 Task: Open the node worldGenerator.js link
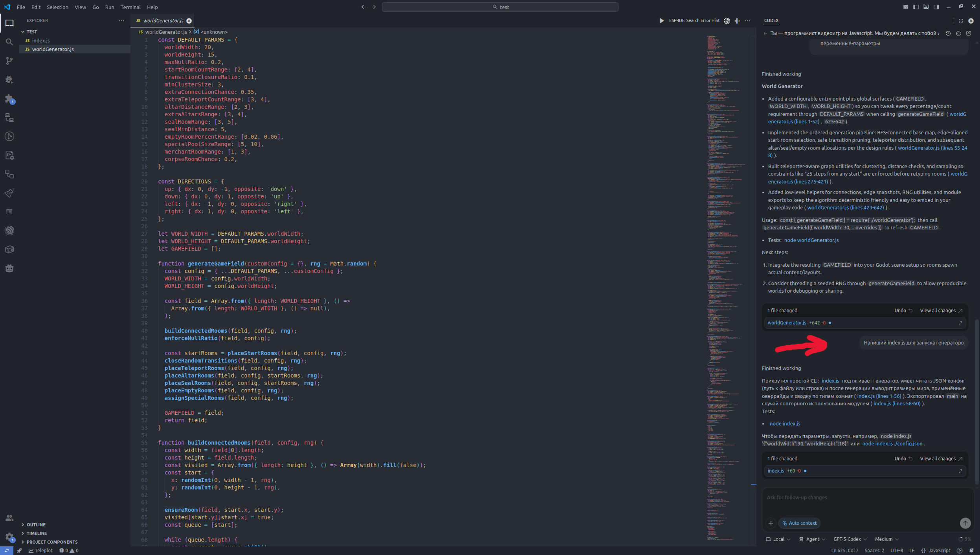[811, 240]
